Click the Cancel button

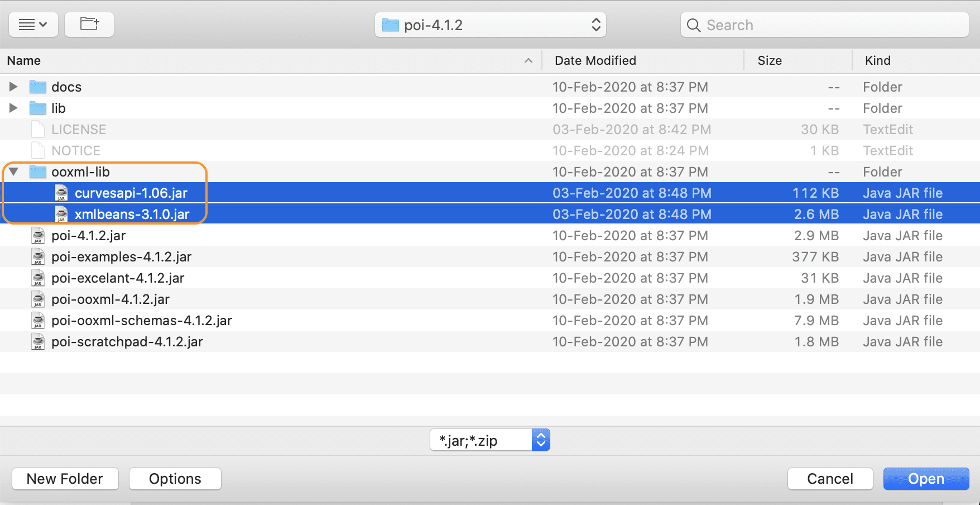tap(830, 478)
